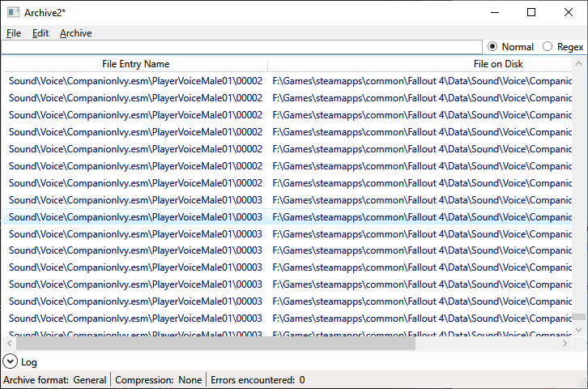This screenshot has width=588, height=389.
Task: Click the horizontal scrollbar thumb
Action: click(x=215, y=343)
